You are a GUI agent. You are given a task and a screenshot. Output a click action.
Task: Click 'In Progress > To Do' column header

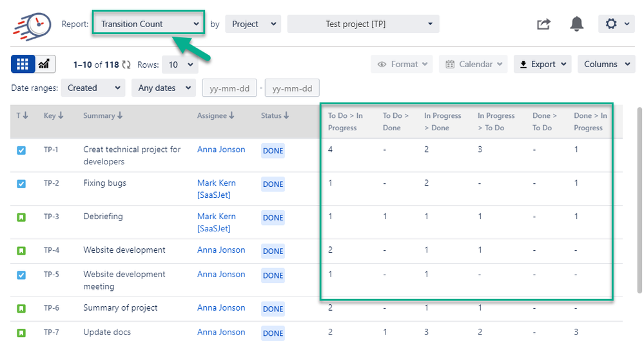click(x=496, y=122)
